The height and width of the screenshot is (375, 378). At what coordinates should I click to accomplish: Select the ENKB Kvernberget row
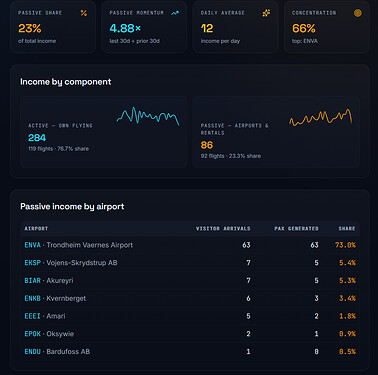190,298
